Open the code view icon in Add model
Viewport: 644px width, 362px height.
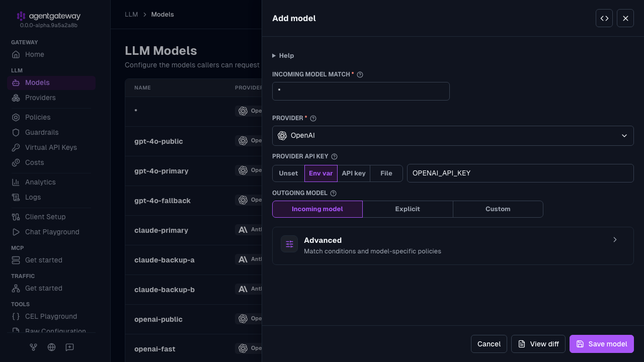[x=604, y=18]
